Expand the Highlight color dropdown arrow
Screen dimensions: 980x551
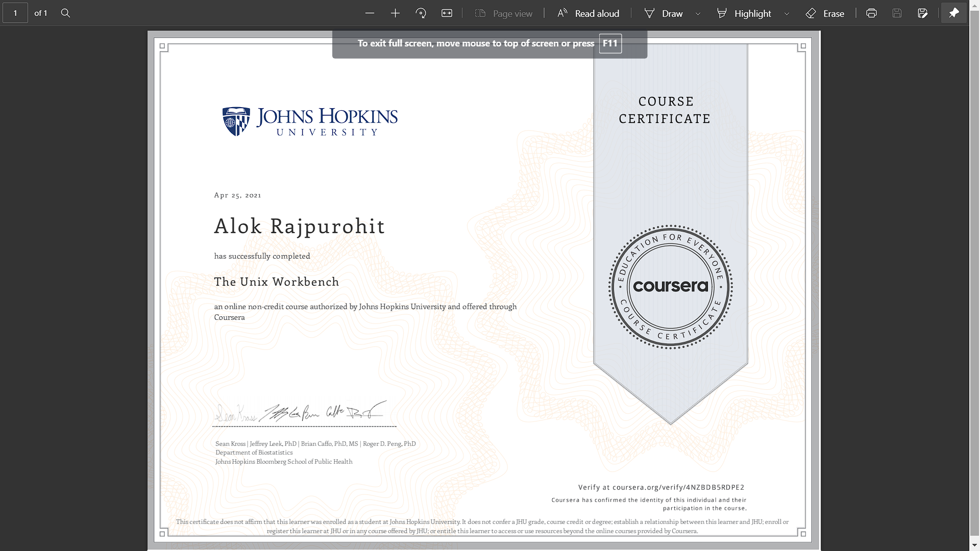[787, 14]
